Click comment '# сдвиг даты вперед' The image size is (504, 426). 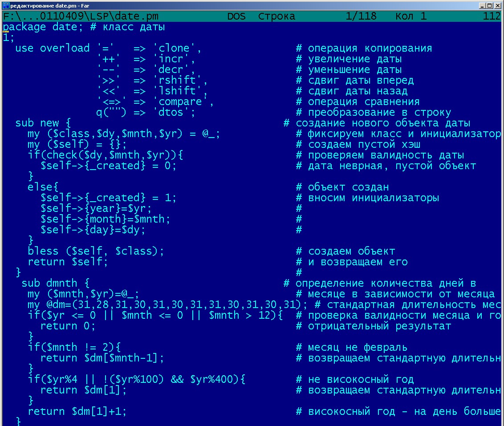tap(355, 80)
